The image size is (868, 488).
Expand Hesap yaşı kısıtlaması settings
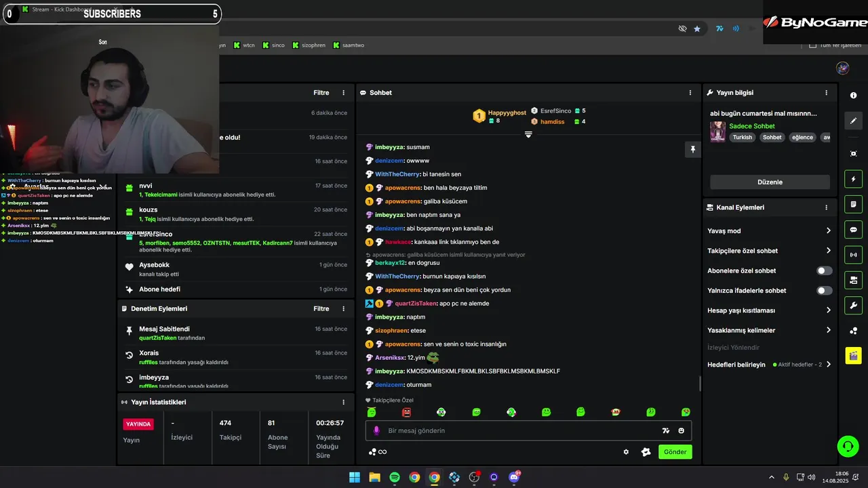tap(769, 310)
